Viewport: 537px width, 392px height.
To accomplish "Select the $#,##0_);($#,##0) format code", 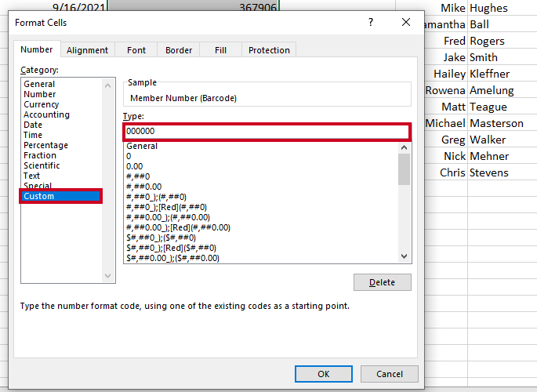I will coord(161,238).
